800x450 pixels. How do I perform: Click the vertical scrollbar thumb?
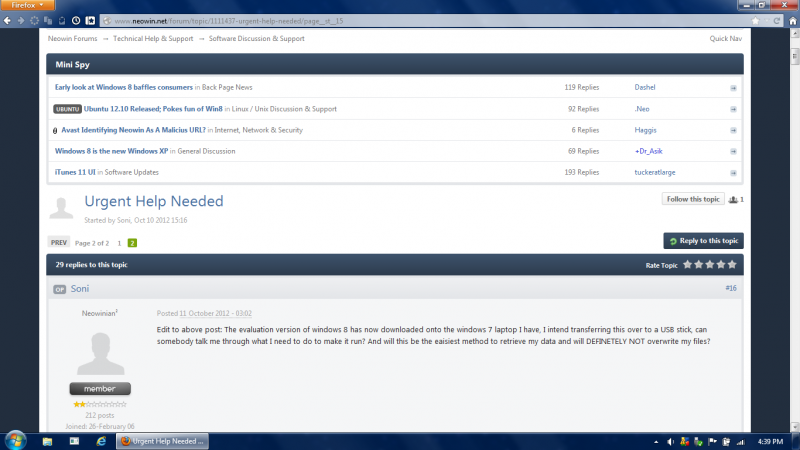click(795, 56)
